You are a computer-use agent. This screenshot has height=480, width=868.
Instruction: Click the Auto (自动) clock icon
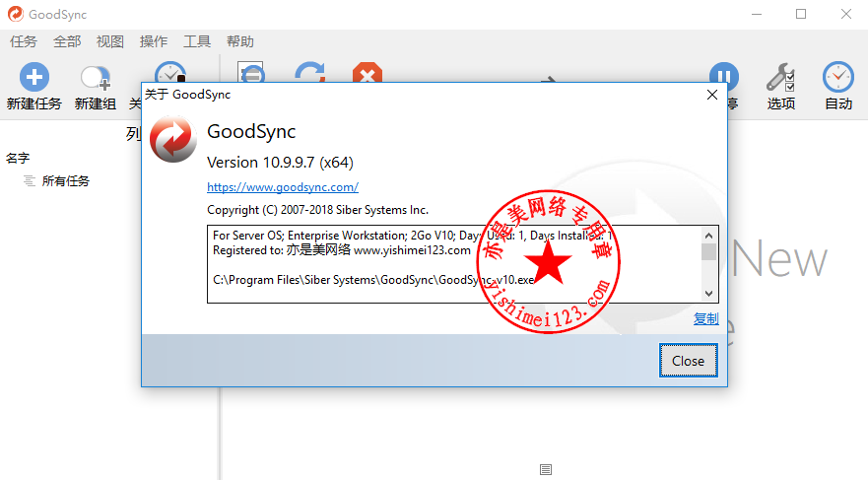[838, 77]
